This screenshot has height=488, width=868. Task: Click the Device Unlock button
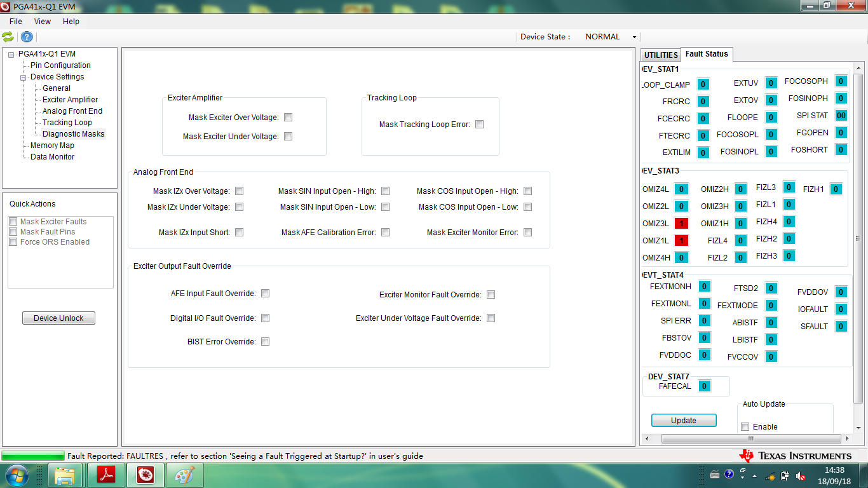[58, 318]
